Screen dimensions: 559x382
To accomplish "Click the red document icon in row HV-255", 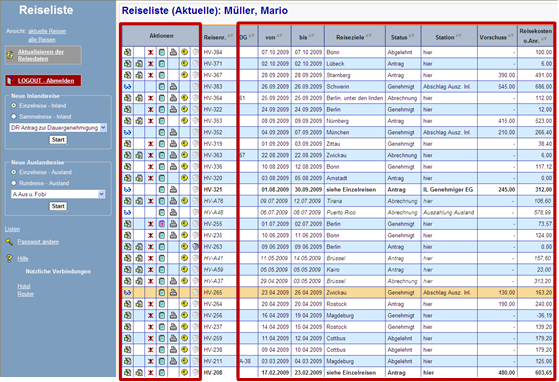I will (x=162, y=224).
